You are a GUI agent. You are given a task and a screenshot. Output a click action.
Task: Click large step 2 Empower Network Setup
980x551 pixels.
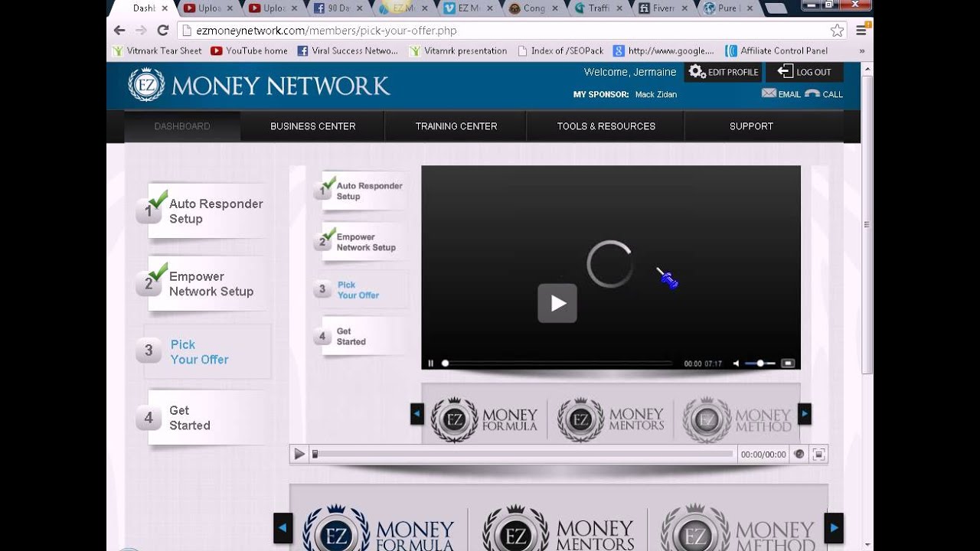tap(203, 284)
